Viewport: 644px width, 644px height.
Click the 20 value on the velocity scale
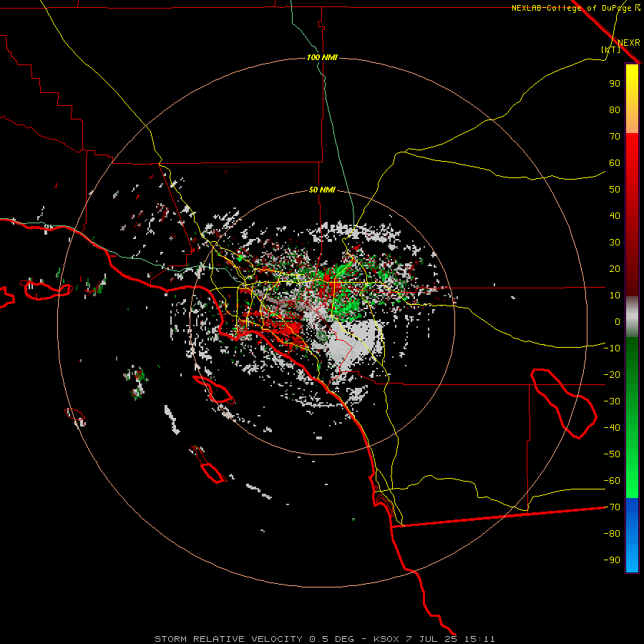pos(615,269)
